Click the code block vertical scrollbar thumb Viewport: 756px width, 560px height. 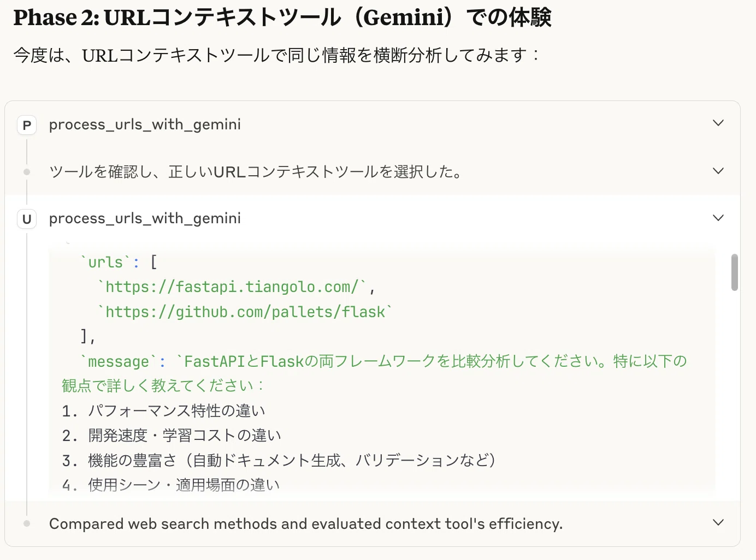[x=735, y=272]
